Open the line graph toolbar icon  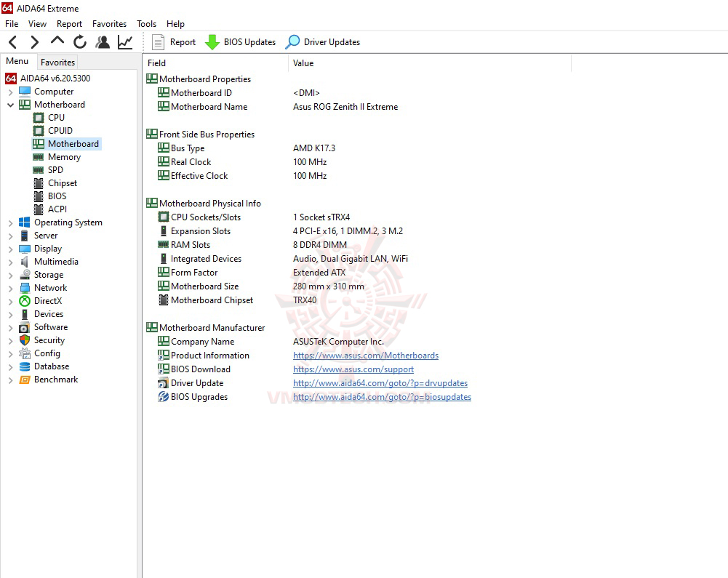pyautogui.click(x=125, y=42)
